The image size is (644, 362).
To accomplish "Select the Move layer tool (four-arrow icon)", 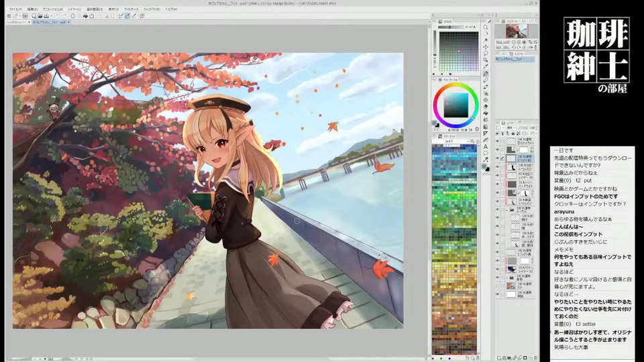I will coord(486,47).
